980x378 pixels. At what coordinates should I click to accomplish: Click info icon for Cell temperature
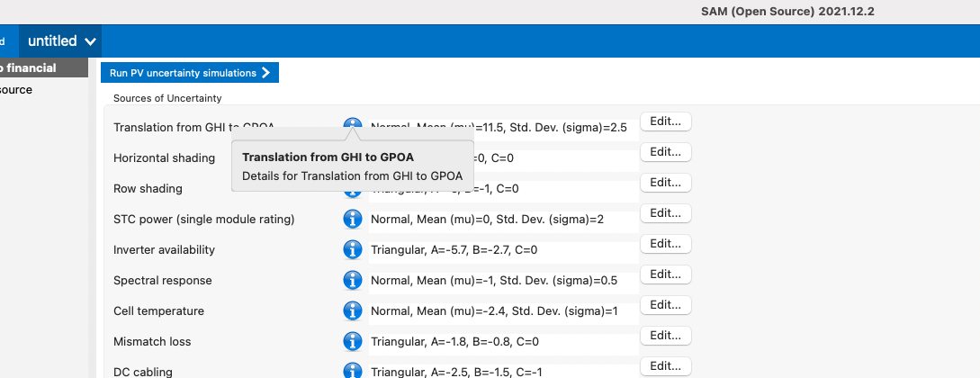coord(353,311)
